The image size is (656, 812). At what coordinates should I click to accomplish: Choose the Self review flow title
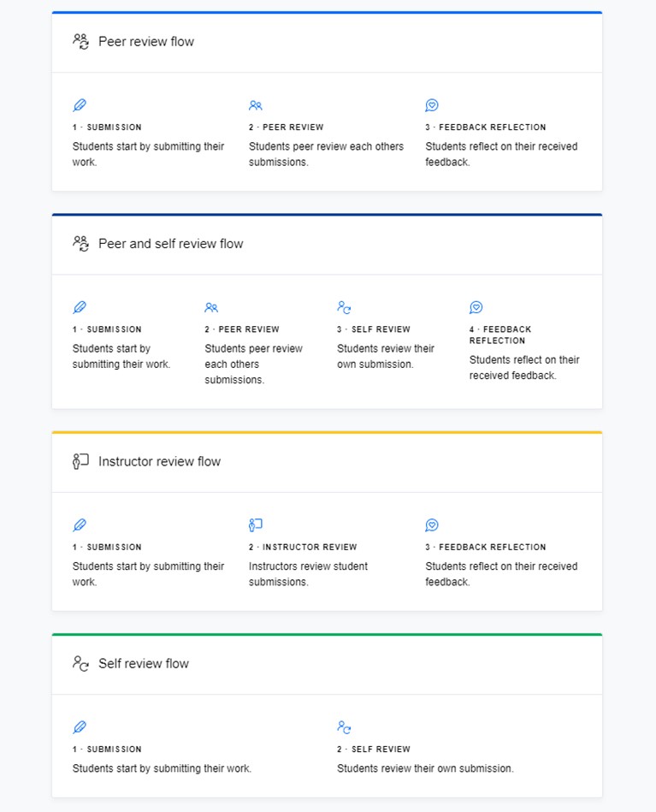144,663
